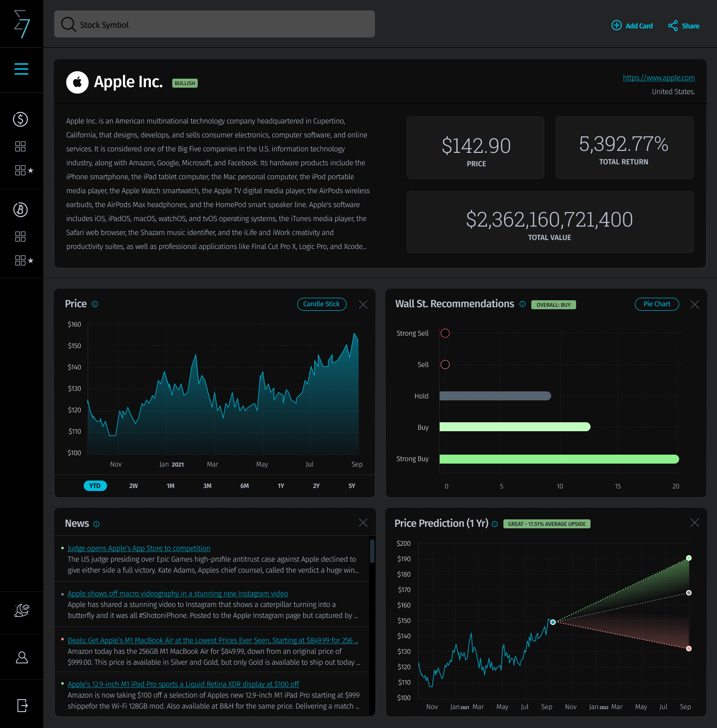Close the News card
The height and width of the screenshot is (728, 717).
click(x=363, y=522)
